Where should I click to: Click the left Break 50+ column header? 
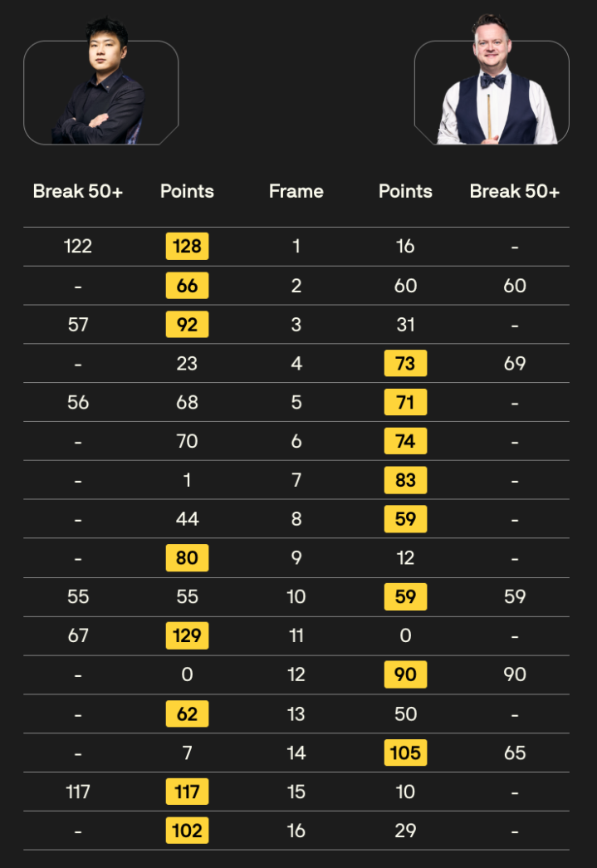[x=78, y=191]
